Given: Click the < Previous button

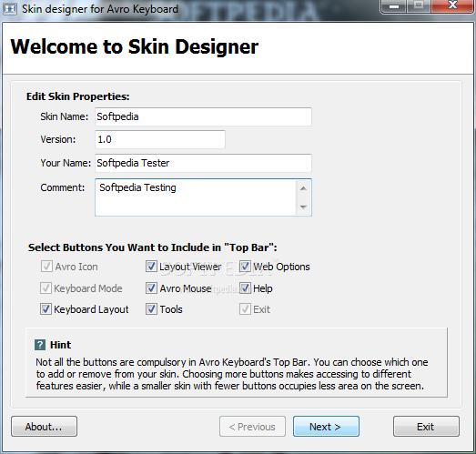Looking at the screenshot, I should 252,427.
